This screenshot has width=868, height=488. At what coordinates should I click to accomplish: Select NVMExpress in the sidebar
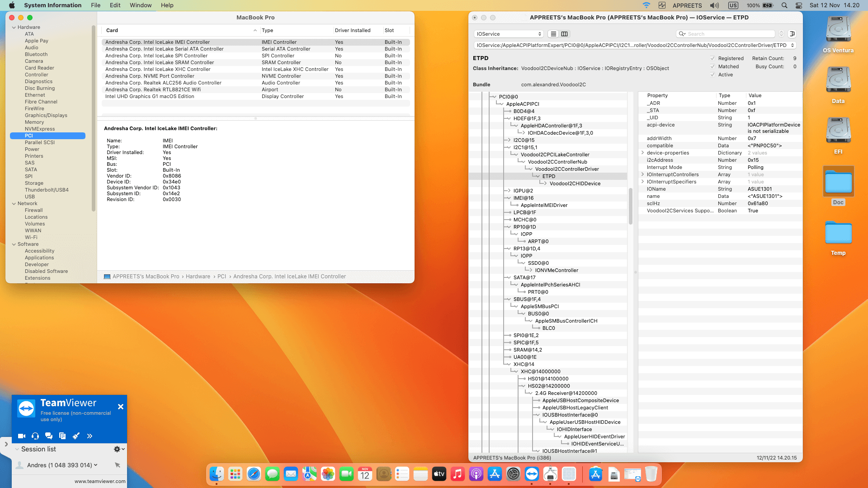pos(40,129)
